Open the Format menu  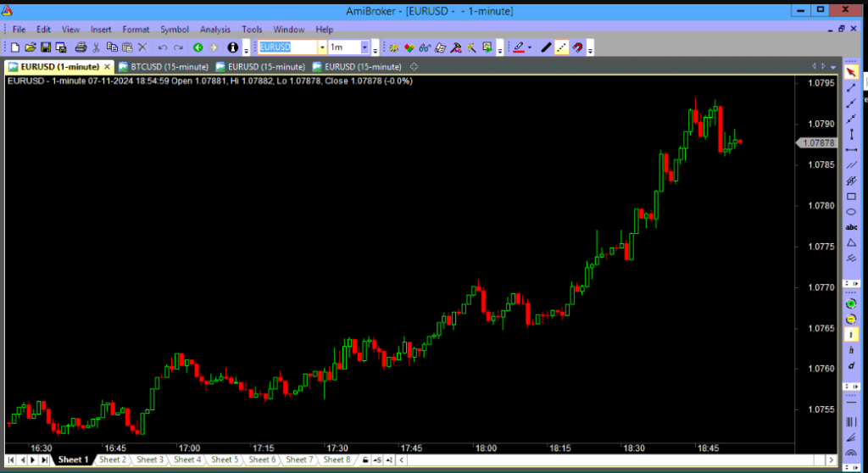(136, 30)
